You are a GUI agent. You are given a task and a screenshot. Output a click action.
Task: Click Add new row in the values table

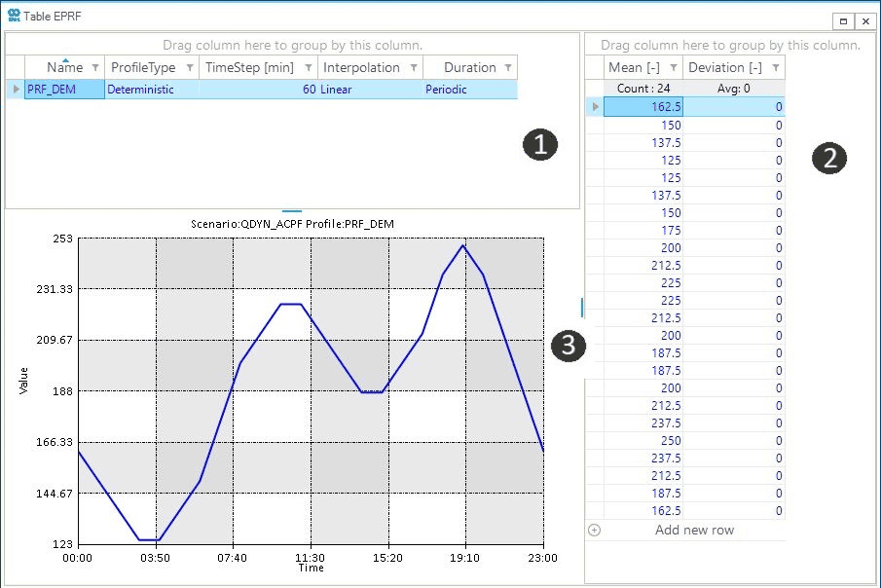[x=694, y=531]
